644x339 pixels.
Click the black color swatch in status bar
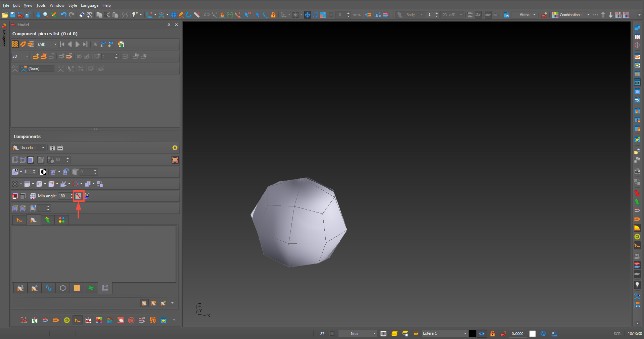(x=472, y=334)
